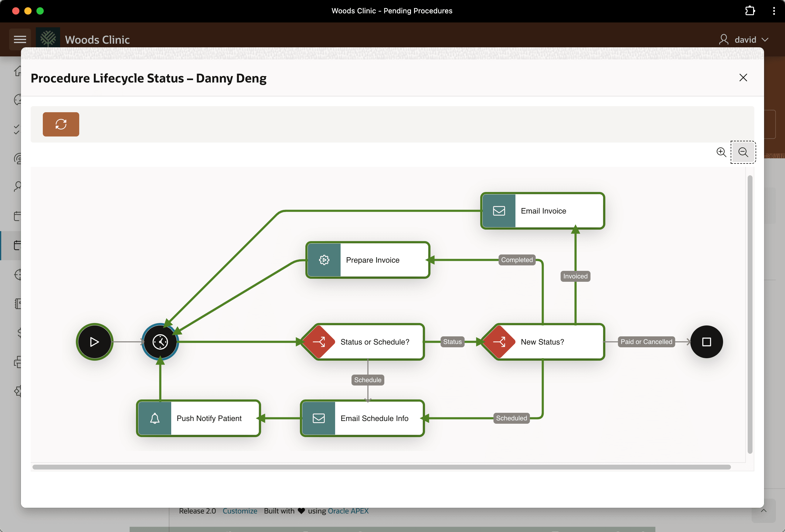This screenshot has width=785, height=532.
Task: Click the Paid or Cancelled connection label
Action: pyautogui.click(x=646, y=342)
